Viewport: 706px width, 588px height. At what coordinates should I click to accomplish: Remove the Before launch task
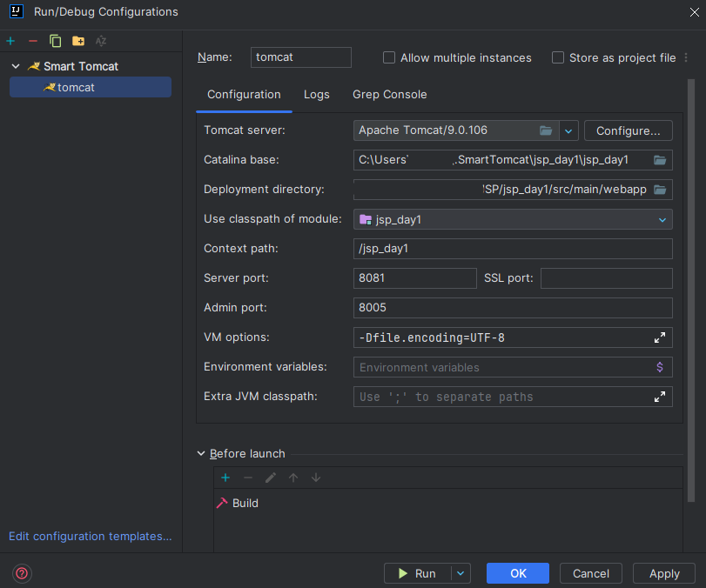248,478
